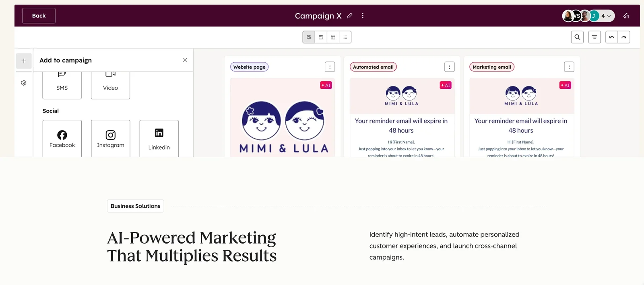Image resolution: width=644 pixels, height=285 pixels.
Task: Click the undo arrow
Action: click(612, 37)
